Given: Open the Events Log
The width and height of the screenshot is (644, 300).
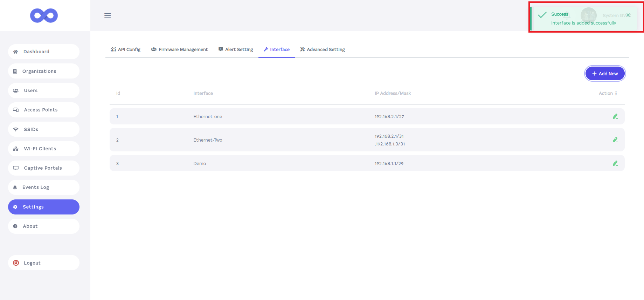Looking at the screenshot, I should 44,187.
